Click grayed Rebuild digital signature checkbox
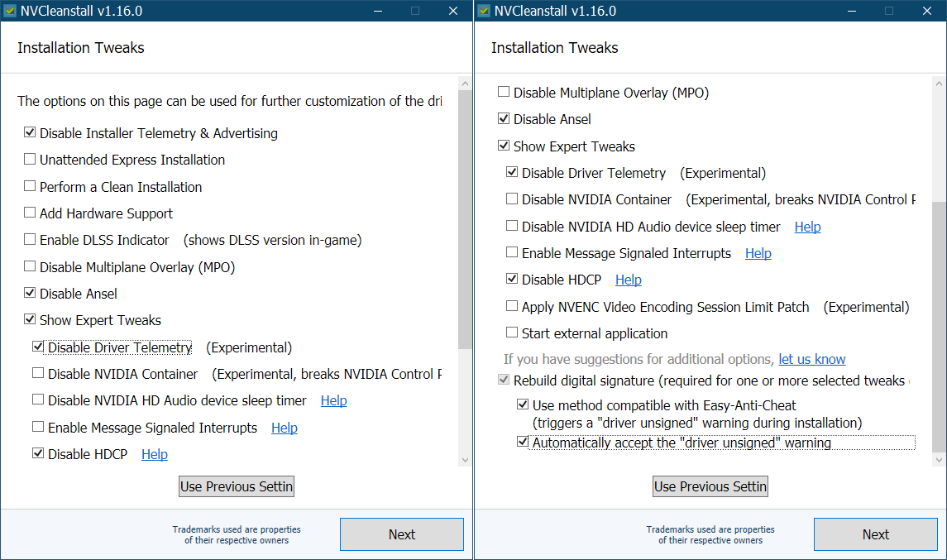947x560 pixels. tap(504, 380)
